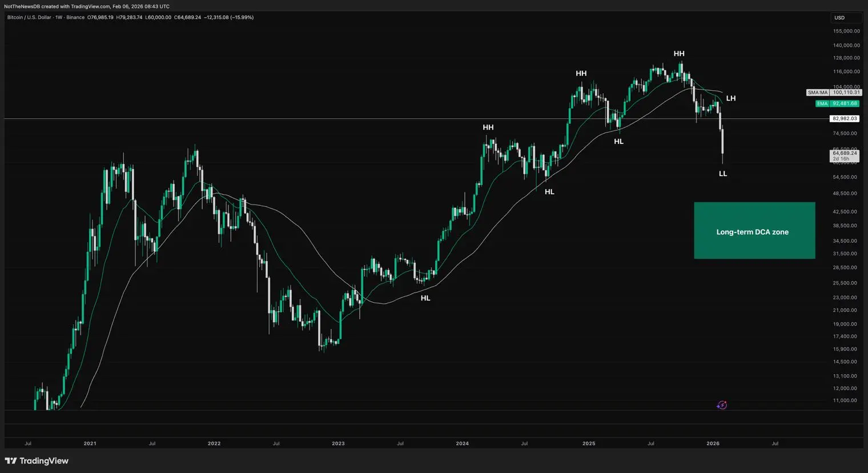
Task: Click 21,000.00 on the price axis
Action: pyautogui.click(x=845, y=310)
